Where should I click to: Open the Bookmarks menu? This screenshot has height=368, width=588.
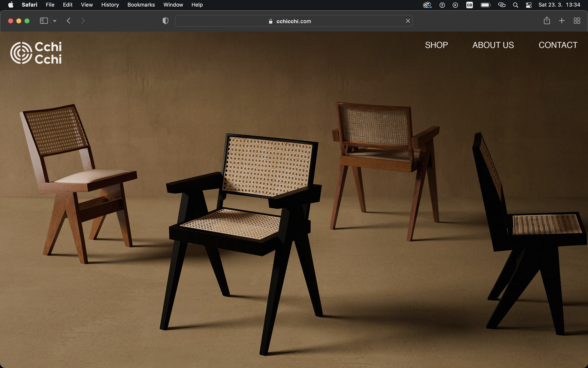click(x=141, y=5)
